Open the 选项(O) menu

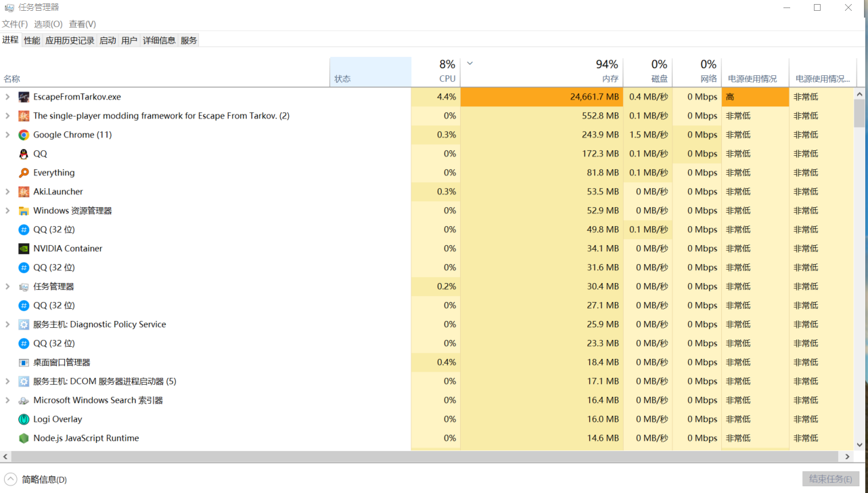coord(48,24)
